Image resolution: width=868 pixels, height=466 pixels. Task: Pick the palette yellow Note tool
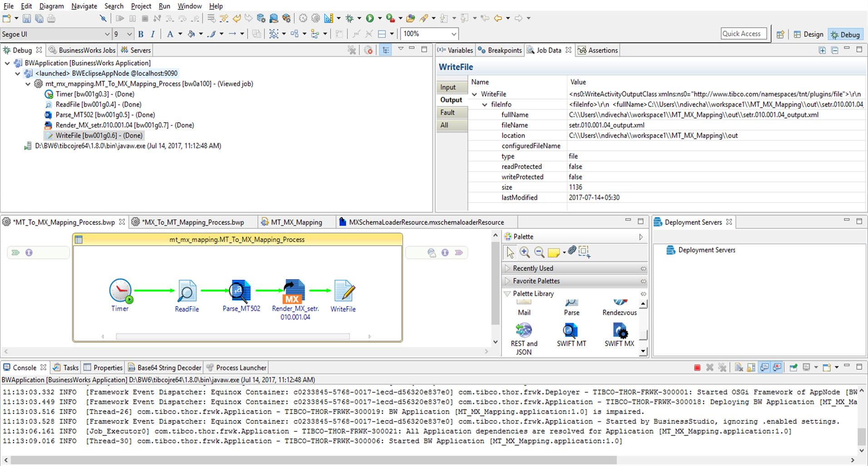pos(553,253)
